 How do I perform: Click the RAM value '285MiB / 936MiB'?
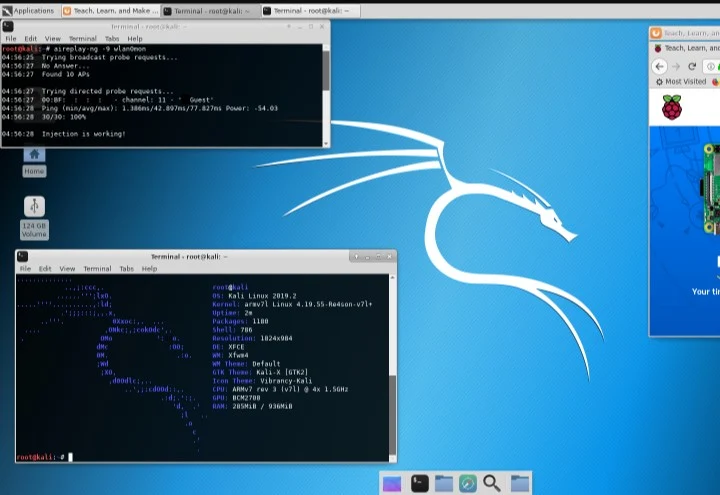262,406
